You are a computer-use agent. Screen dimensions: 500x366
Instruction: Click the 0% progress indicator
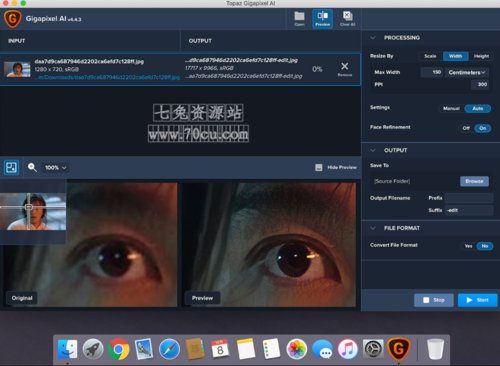(x=317, y=69)
